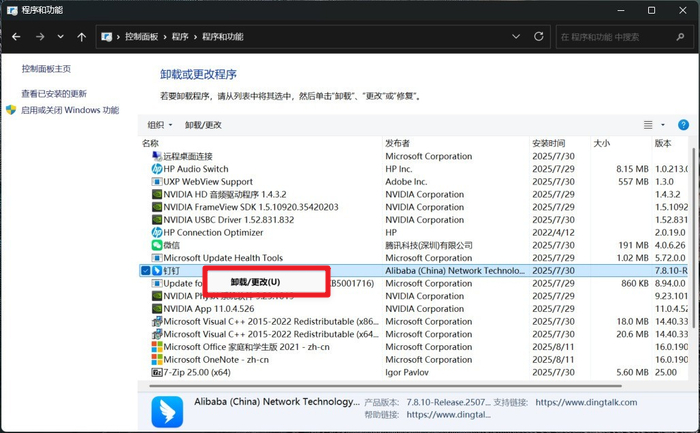Sort by 发布者 column header
Screen dimensions: 700x433
point(397,143)
